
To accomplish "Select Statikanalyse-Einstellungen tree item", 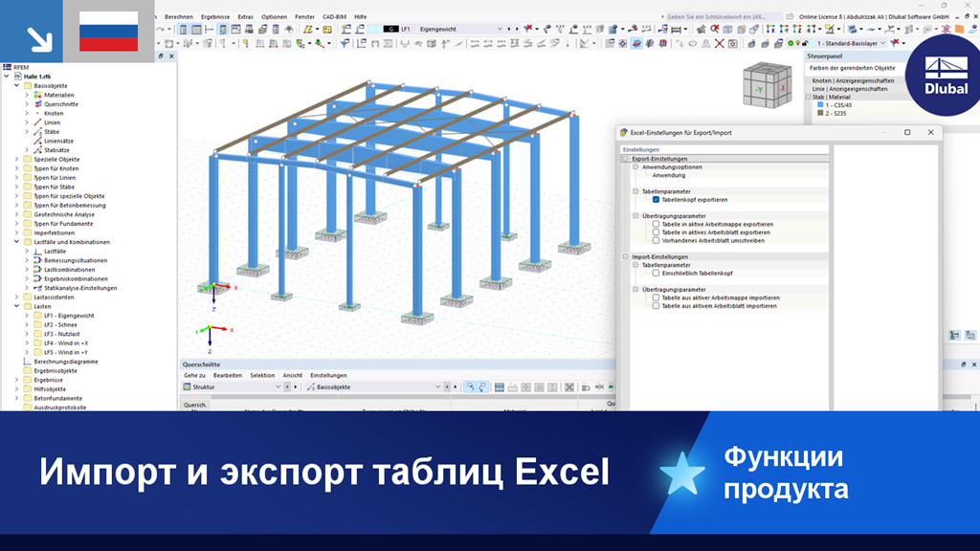I will coord(80,288).
